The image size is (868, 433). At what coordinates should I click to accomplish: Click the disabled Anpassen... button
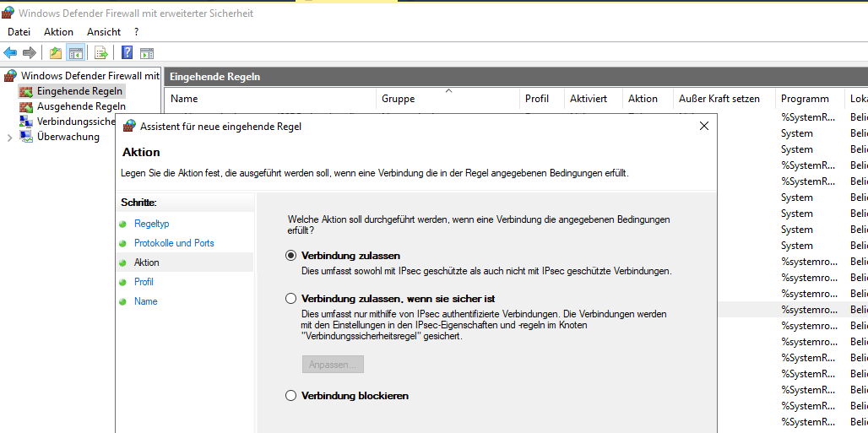(333, 365)
